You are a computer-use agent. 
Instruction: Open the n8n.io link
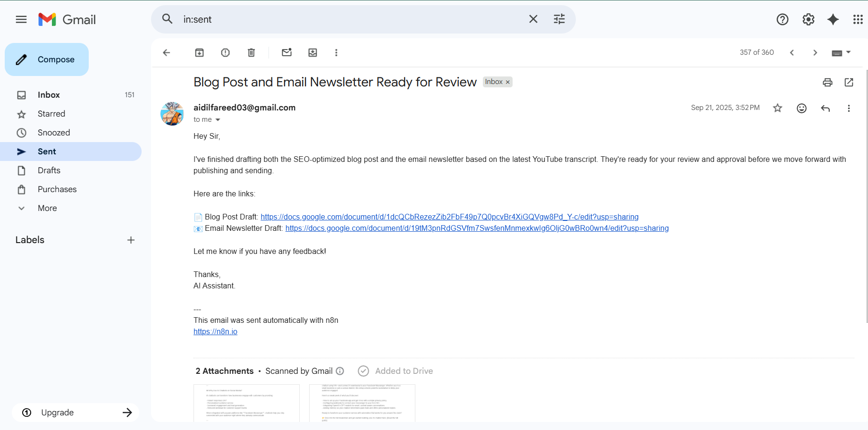(215, 331)
